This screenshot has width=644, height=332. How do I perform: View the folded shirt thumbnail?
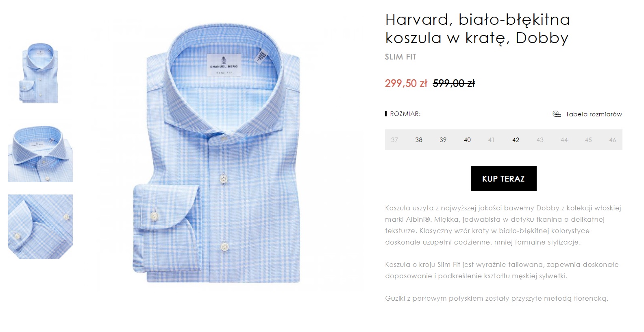(40, 73)
